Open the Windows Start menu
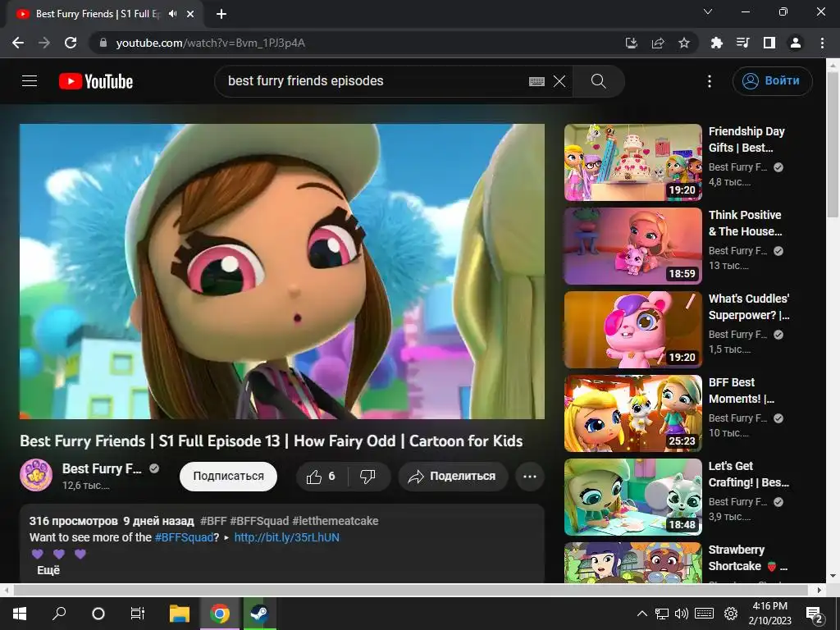Image resolution: width=840 pixels, height=630 pixels. pyautogui.click(x=20, y=614)
